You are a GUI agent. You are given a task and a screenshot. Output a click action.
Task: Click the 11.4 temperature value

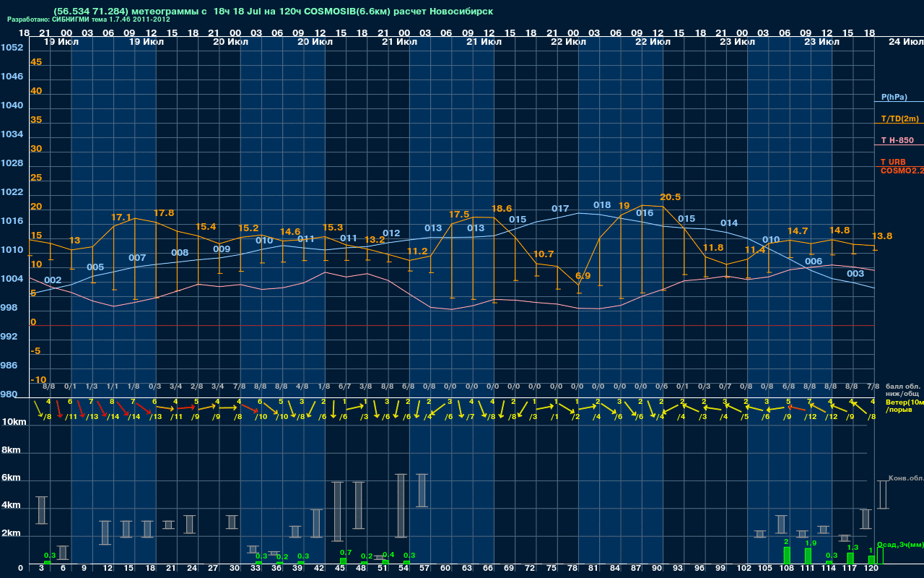[x=755, y=249]
